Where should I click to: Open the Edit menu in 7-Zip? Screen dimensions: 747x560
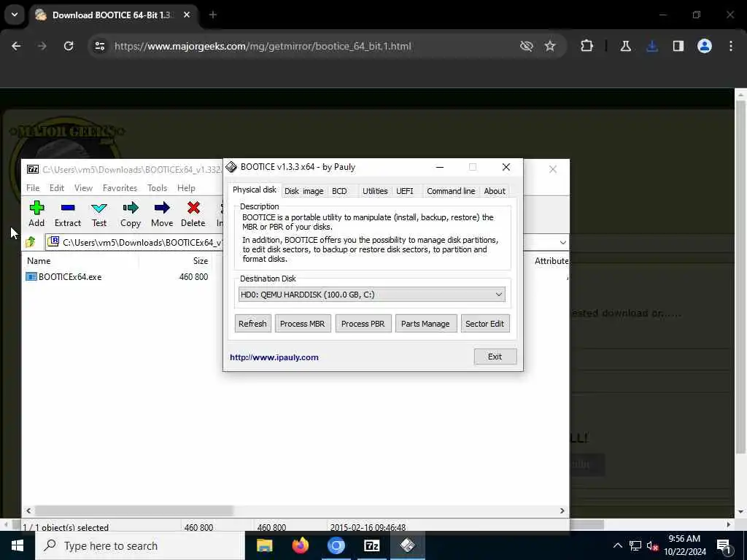[x=57, y=188]
